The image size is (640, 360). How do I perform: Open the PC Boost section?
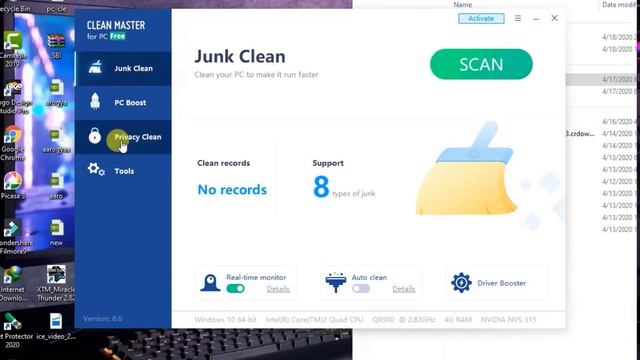pos(123,102)
